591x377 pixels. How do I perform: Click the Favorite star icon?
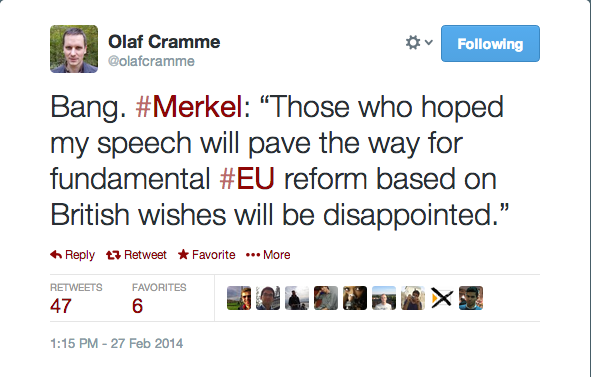click(183, 254)
